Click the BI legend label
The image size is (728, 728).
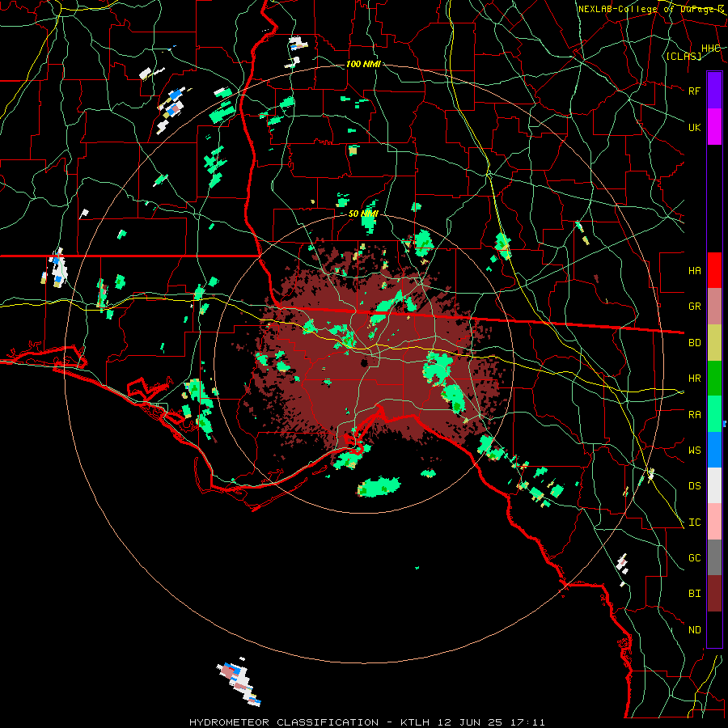[x=694, y=594]
